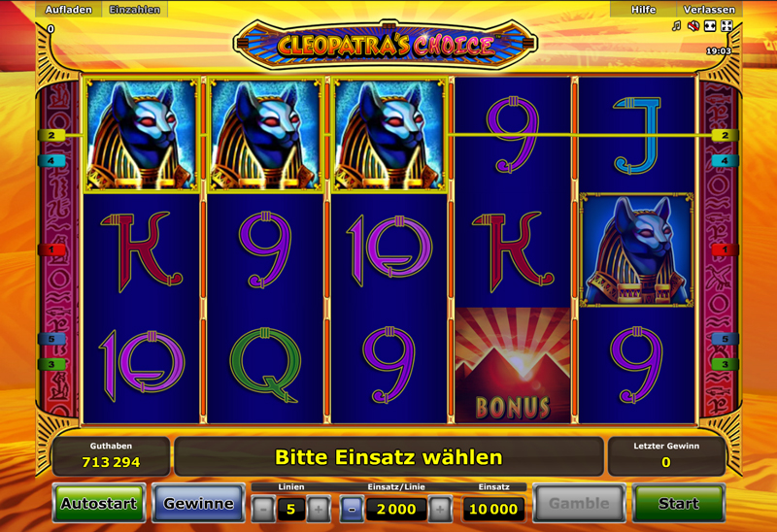The image size is (777, 532).
Task: Click the red payline 1 marker on right
Action: pos(725,249)
